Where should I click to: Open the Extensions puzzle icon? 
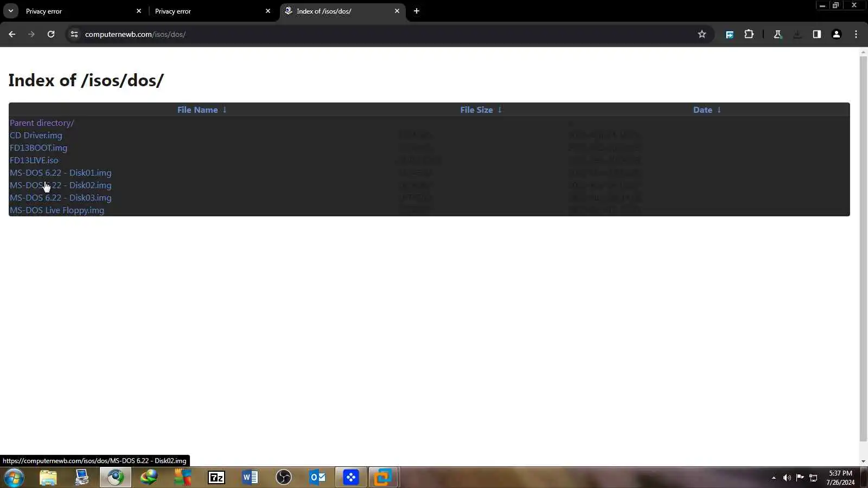[749, 34]
